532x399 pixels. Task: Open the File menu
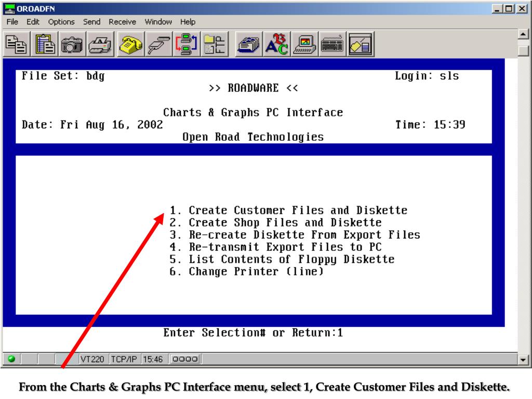[12, 22]
